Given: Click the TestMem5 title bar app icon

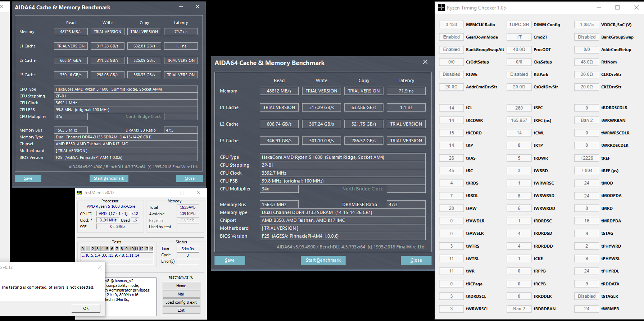Looking at the screenshot, I should tap(79, 193).
